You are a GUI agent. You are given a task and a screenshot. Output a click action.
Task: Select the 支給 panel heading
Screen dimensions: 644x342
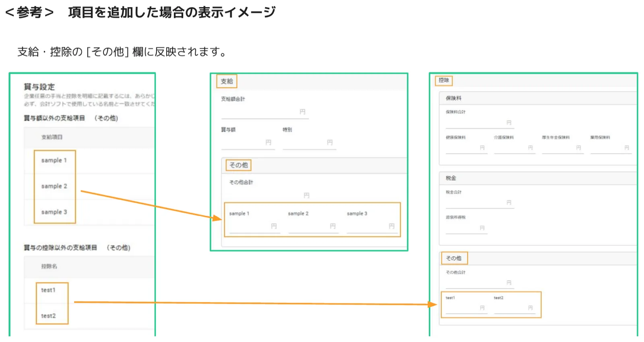click(x=227, y=81)
